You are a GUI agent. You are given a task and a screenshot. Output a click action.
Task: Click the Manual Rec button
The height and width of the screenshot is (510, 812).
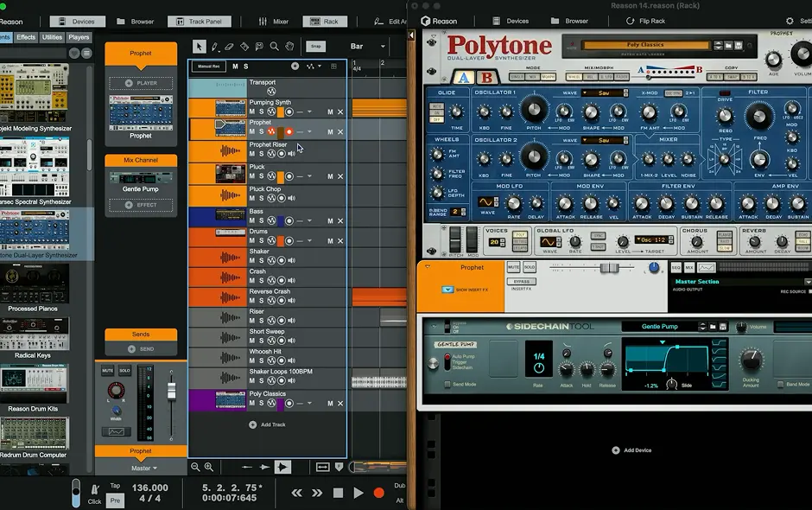(x=209, y=67)
